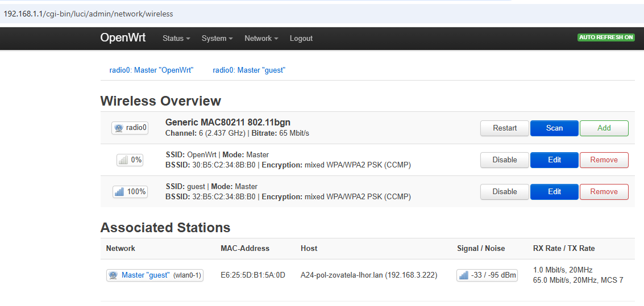Image resolution: width=644 pixels, height=306 pixels.
Task: Click the BSSID 32:B5:C2:34:8B:B0 text
Action: [210, 197]
